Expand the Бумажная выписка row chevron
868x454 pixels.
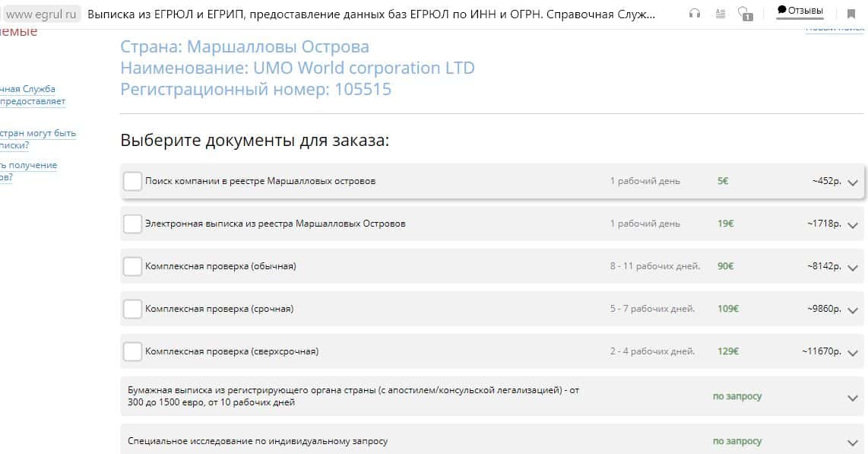point(853,398)
